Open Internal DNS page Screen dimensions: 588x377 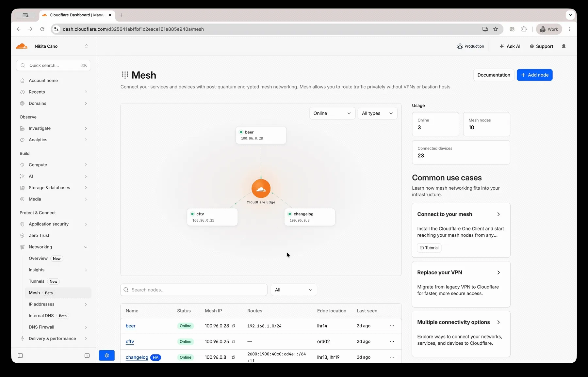coord(58,316)
